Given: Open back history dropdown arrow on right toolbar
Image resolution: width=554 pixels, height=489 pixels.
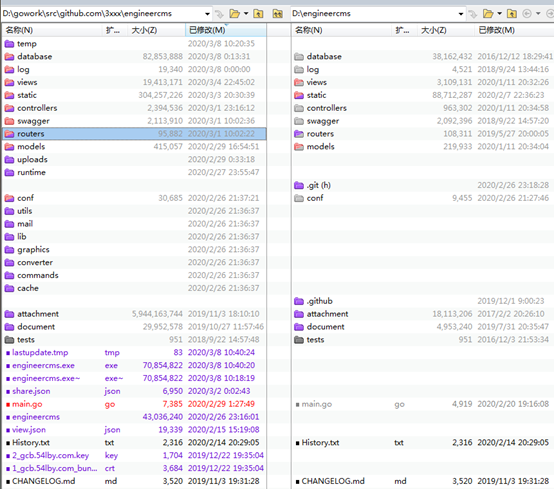Looking at the screenshot, I should tap(538, 14).
